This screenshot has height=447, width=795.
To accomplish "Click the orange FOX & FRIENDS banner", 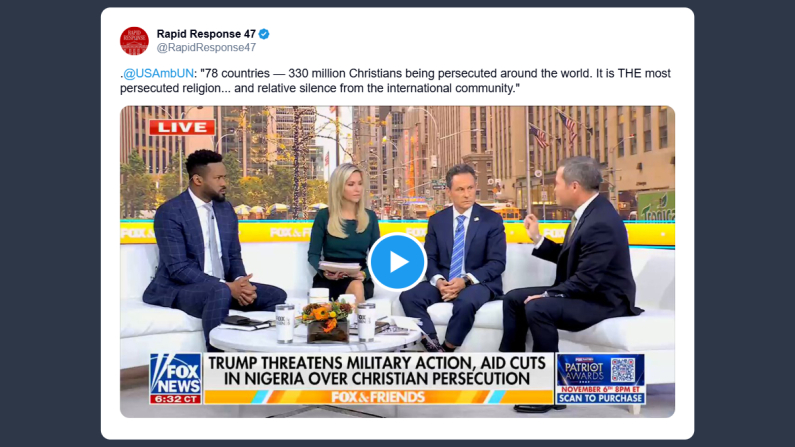I will (378, 397).
